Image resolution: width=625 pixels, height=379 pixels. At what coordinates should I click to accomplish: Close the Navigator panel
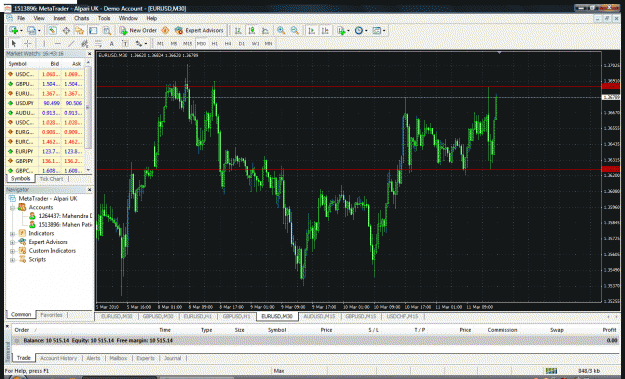[x=89, y=190]
